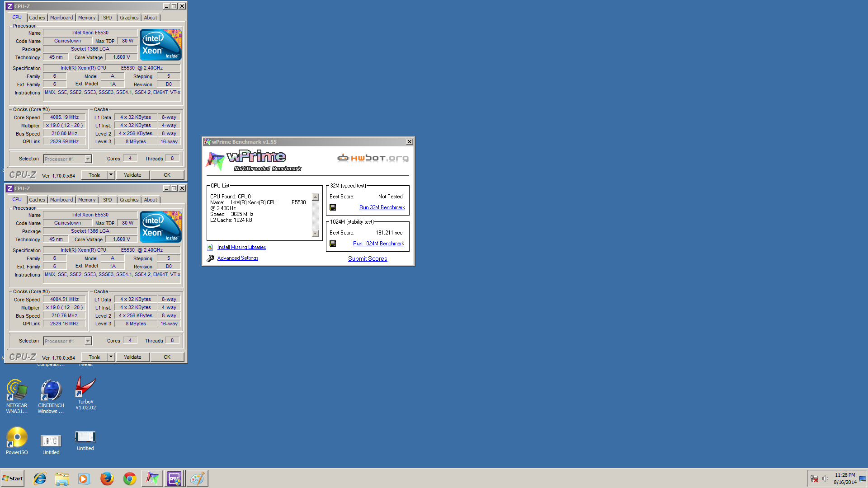
Task: Switch to CPU-Z taskbar icon
Action: click(175, 479)
